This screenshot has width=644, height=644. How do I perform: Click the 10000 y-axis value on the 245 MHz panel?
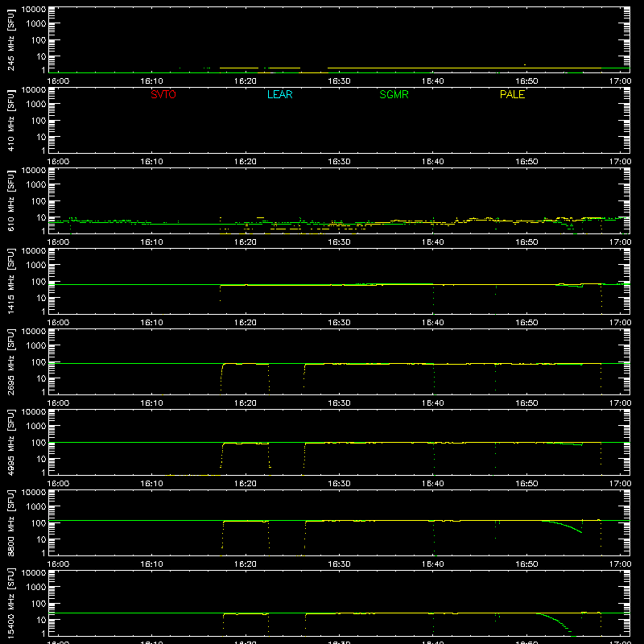pos(34,10)
